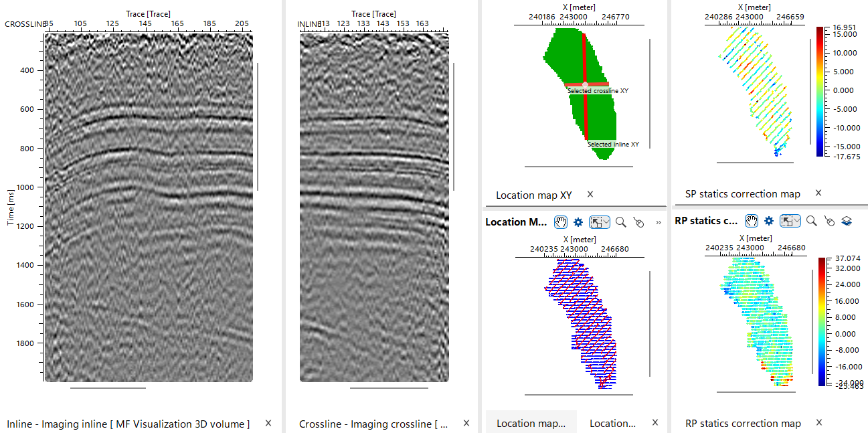
Task: Click the source-receiver geometry plot in Location Map
Action: tap(580, 324)
